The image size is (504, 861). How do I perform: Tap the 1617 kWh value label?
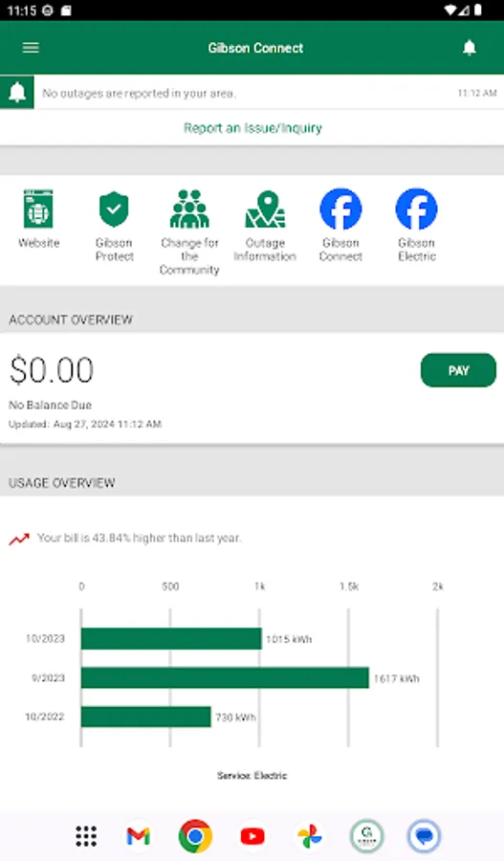(x=396, y=678)
